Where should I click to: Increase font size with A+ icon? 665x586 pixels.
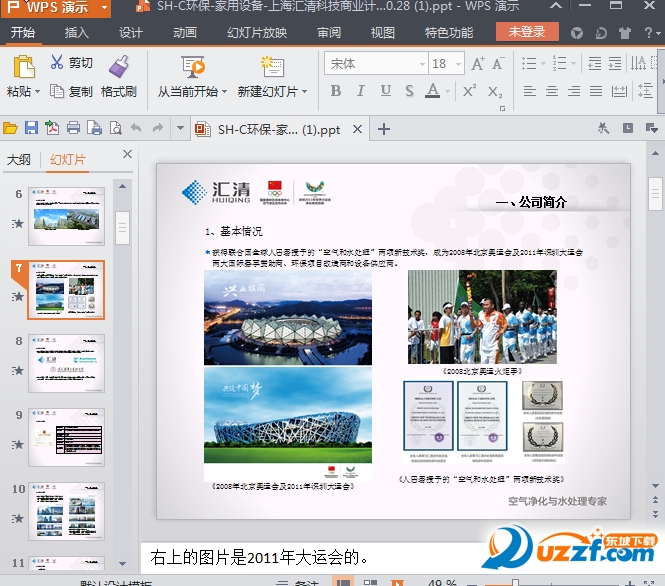pyautogui.click(x=478, y=64)
